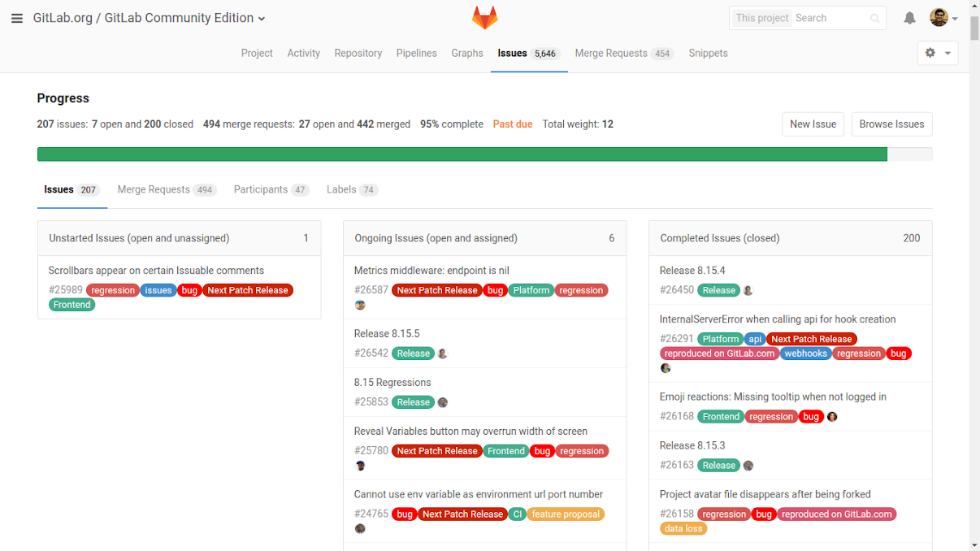
Task: Click assignee avatar on Release 8.15.5
Action: coord(443,354)
